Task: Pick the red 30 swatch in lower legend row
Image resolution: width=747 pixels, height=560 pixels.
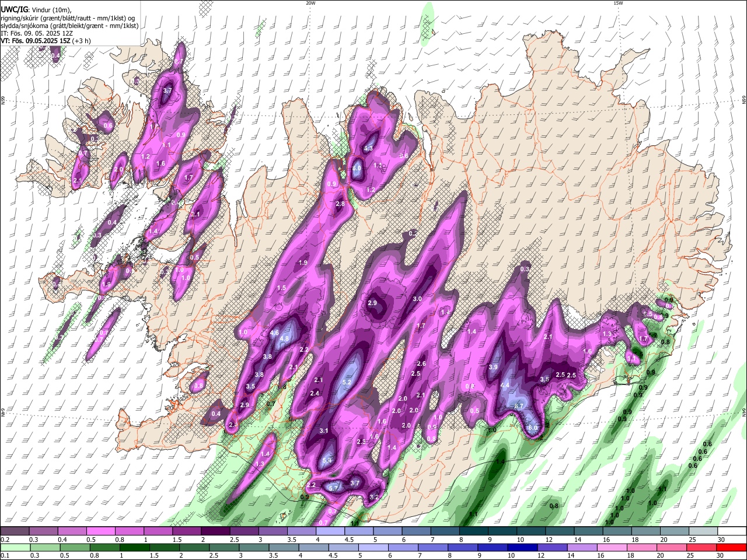Action: tap(731, 547)
